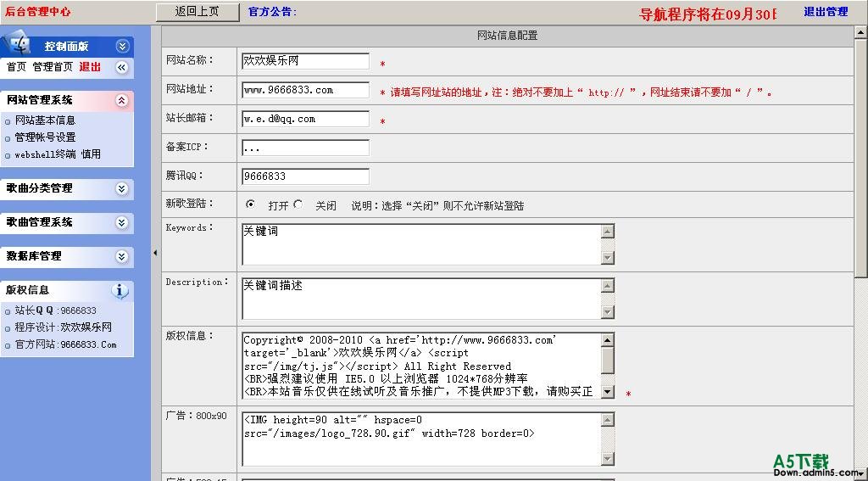Image resolution: width=868 pixels, height=481 pixels.
Task: Click the 后台管理中心 title
Action: pyautogui.click(x=38, y=11)
